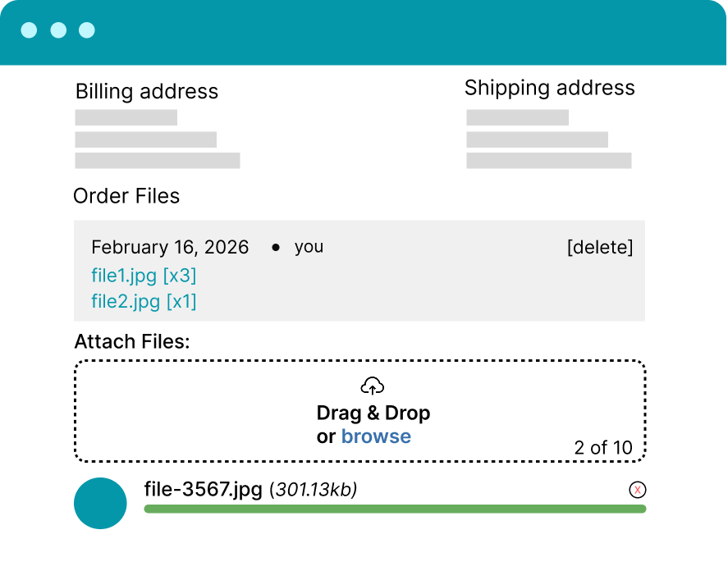Click the (301.13kb) file size label
728x571 pixels.
coord(313,489)
